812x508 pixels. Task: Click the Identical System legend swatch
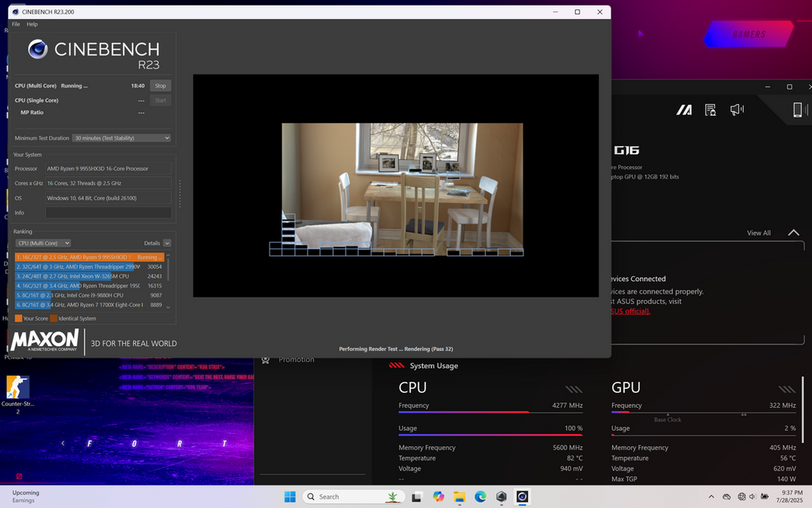tap(54, 318)
